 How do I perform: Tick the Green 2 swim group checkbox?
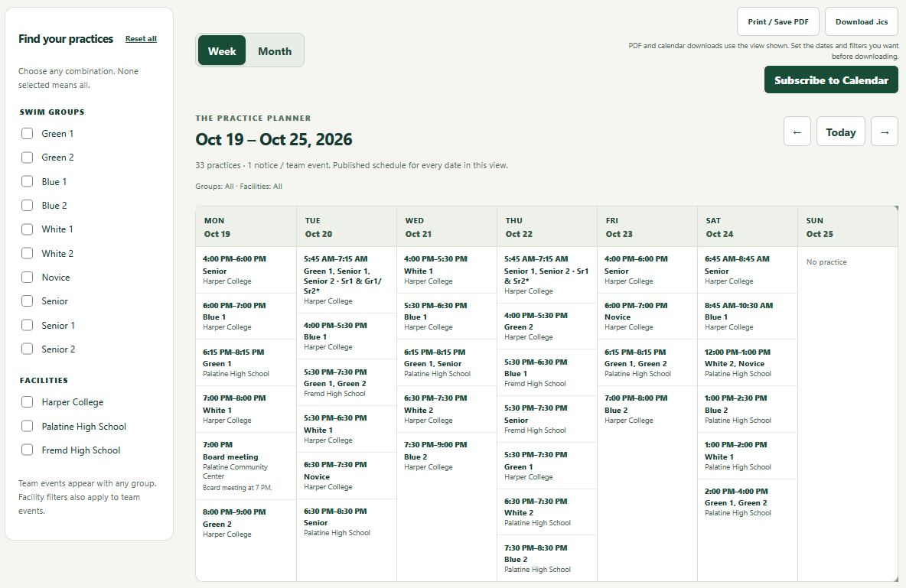click(27, 157)
